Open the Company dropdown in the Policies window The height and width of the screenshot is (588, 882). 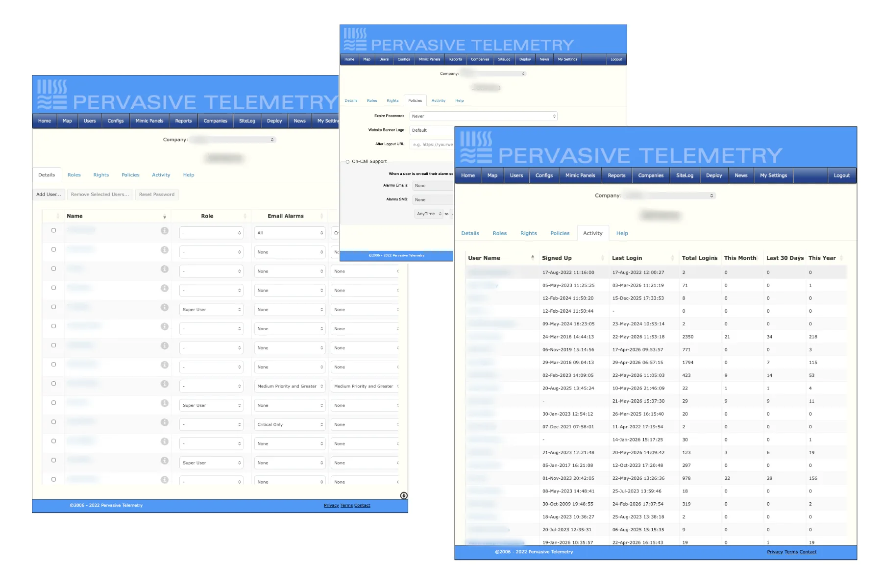click(493, 74)
